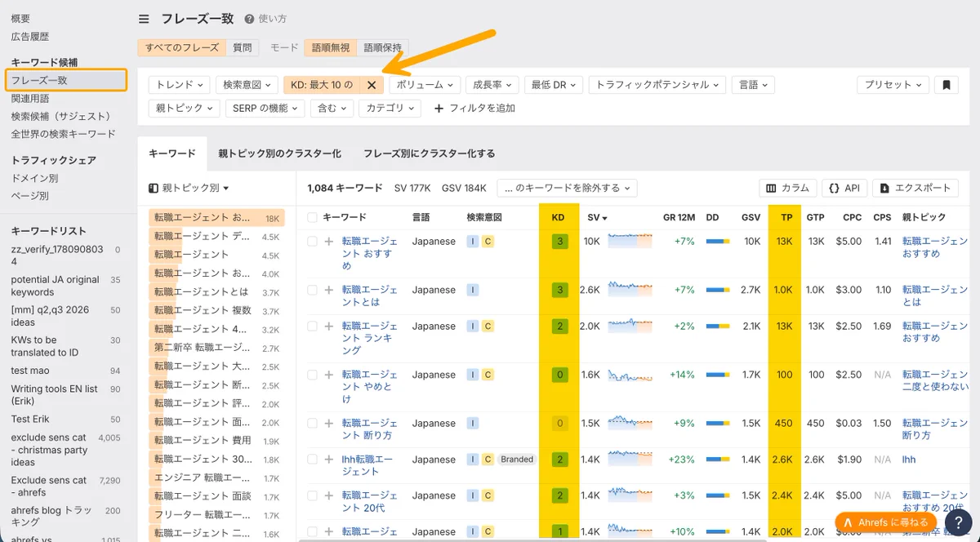The width and height of the screenshot is (980, 542).
Task: Check the 転職エージェント おすすめ row checkbox
Action: 312,242
